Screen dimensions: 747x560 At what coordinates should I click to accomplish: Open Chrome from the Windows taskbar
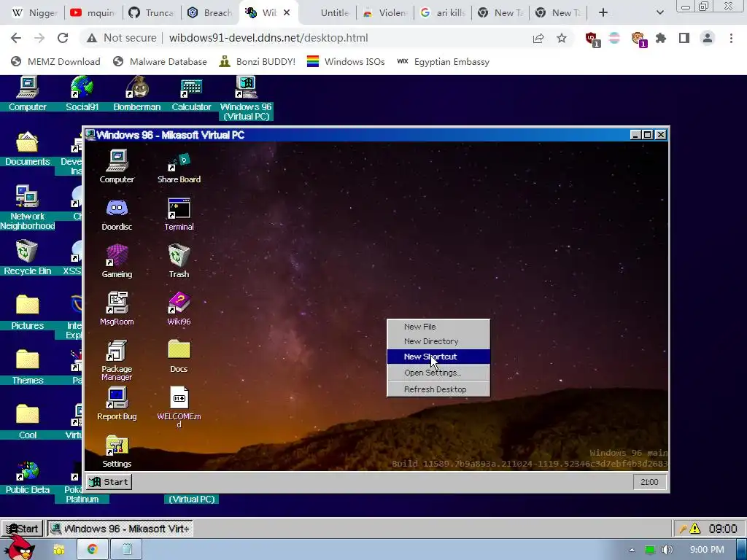pyautogui.click(x=93, y=550)
